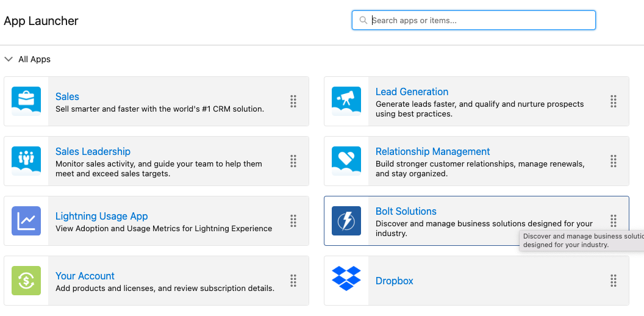Click 'Monitor sales activity' description text
The height and width of the screenshot is (316, 644).
pos(159,169)
